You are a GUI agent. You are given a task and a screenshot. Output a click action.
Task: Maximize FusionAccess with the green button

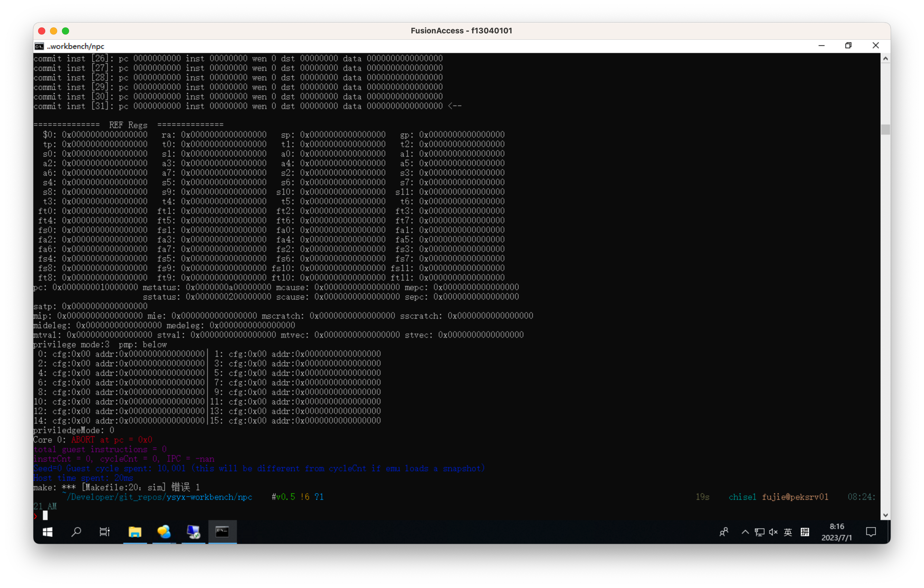click(65, 31)
